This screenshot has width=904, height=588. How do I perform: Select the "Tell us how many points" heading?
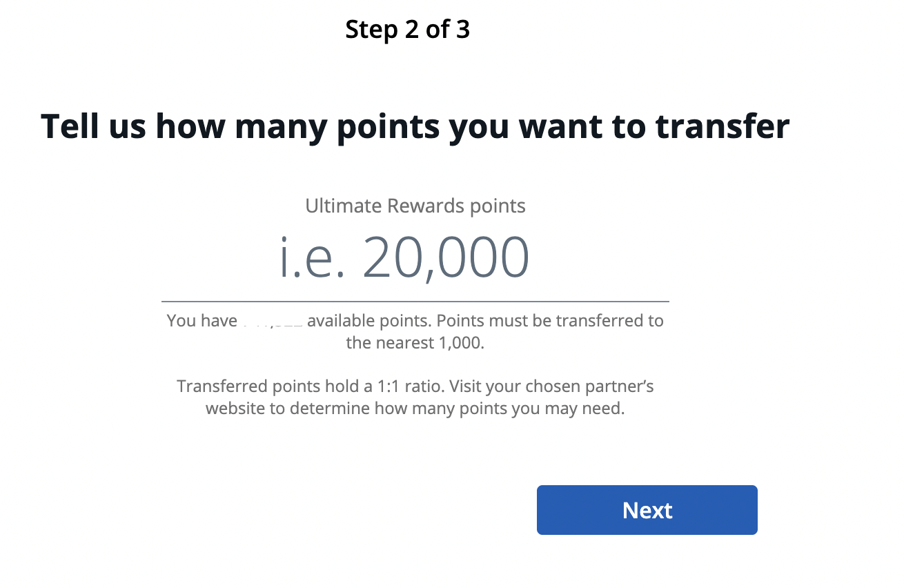point(415,126)
